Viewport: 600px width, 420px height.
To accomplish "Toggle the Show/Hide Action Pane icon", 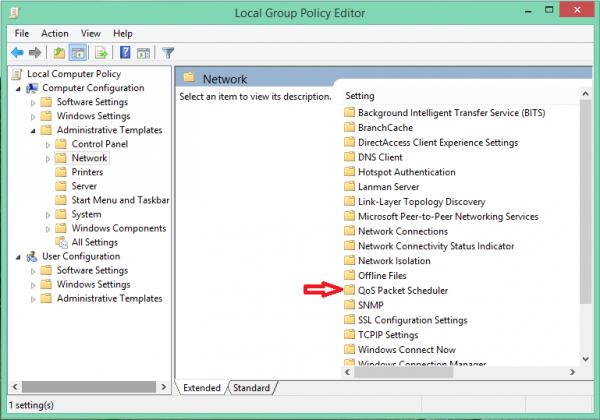I will 144,53.
